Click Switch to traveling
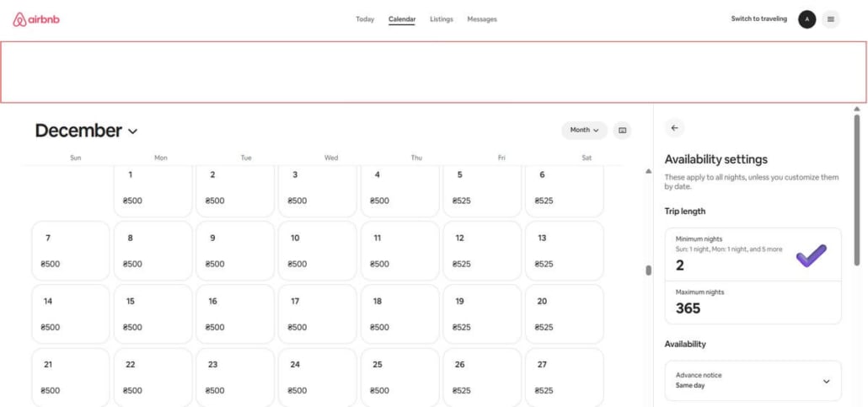 click(758, 19)
